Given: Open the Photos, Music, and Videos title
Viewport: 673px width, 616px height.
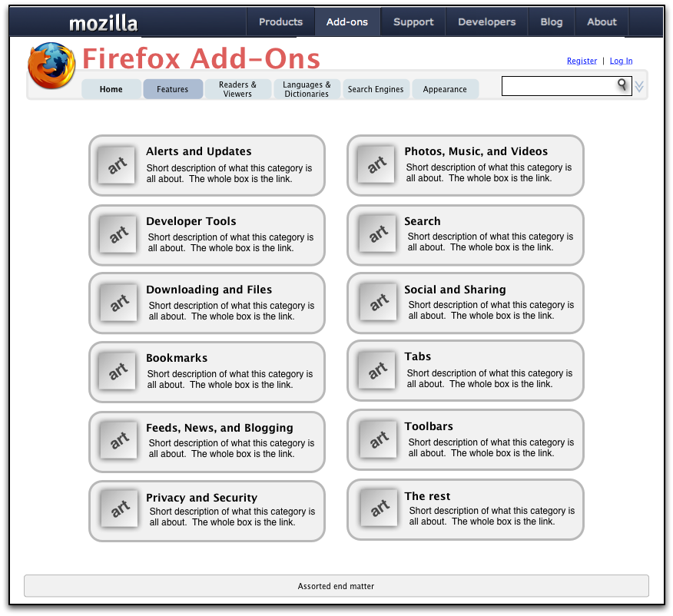Looking at the screenshot, I should [476, 151].
